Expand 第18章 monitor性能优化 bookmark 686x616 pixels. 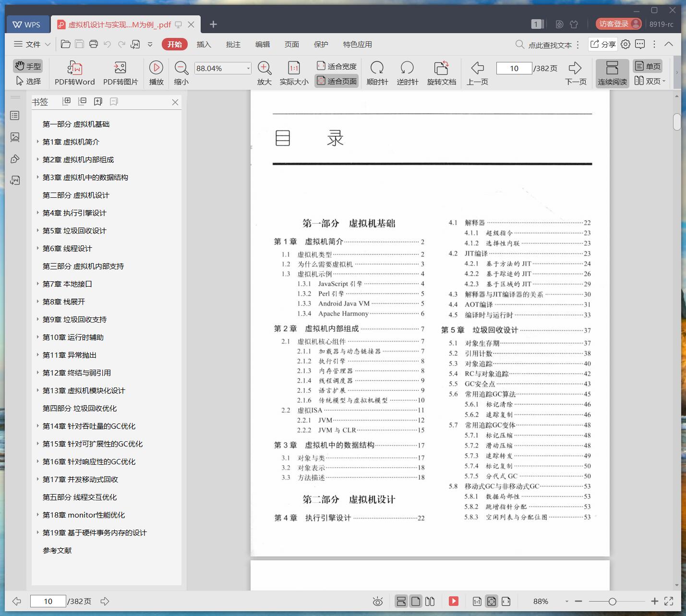click(x=37, y=515)
